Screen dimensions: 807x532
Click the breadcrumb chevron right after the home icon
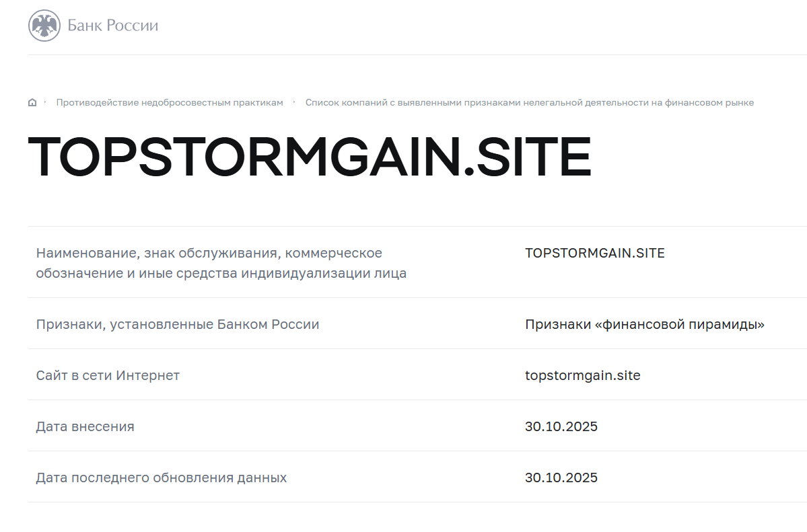coord(45,102)
